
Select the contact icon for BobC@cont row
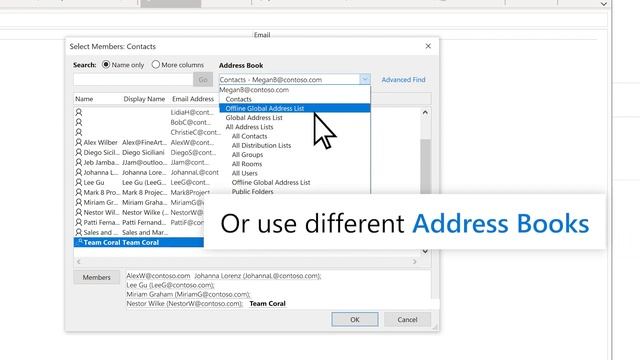[x=79, y=122]
